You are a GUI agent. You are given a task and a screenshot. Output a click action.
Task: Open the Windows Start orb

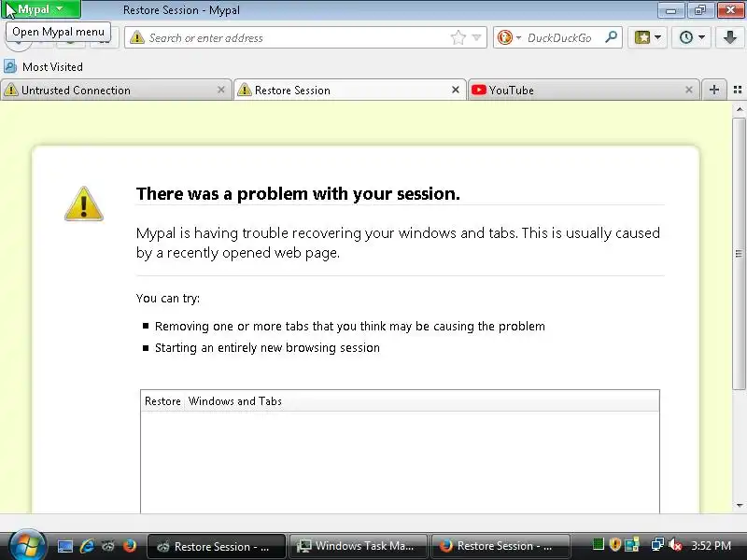point(27,546)
